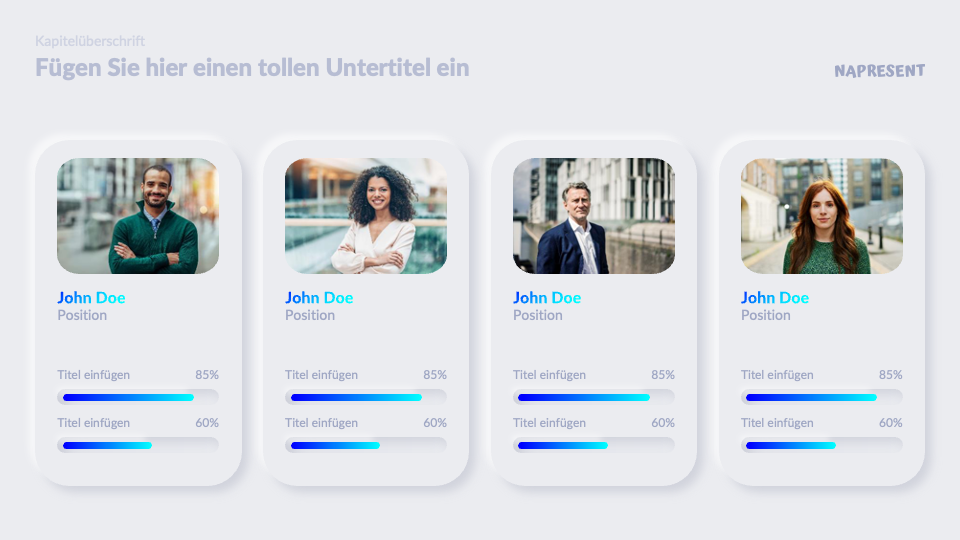Select Position text in second card
The width and height of the screenshot is (960, 540).
click(310, 315)
